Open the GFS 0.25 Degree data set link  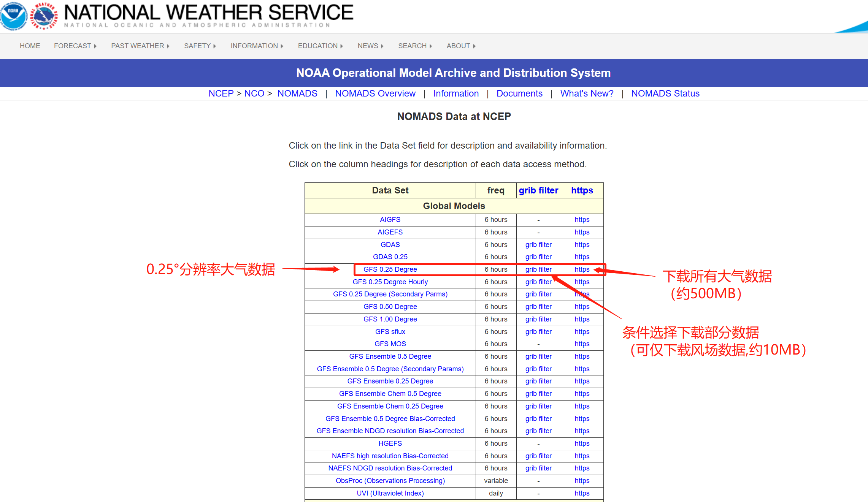[390, 269]
